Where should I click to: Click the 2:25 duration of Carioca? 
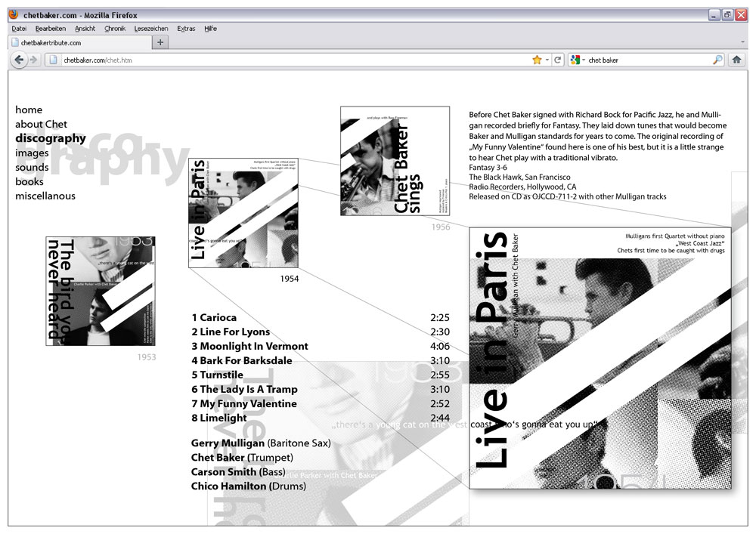tap(440, 317)
